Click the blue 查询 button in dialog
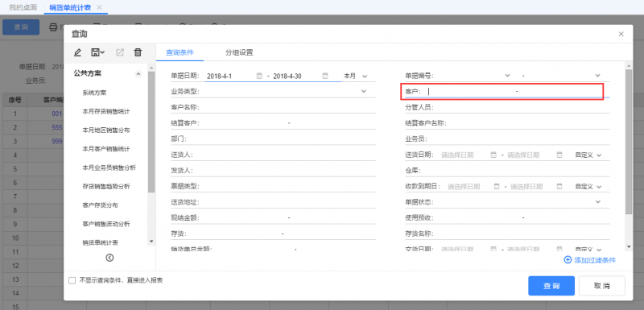The image size is (644, 310). point(551,286)
